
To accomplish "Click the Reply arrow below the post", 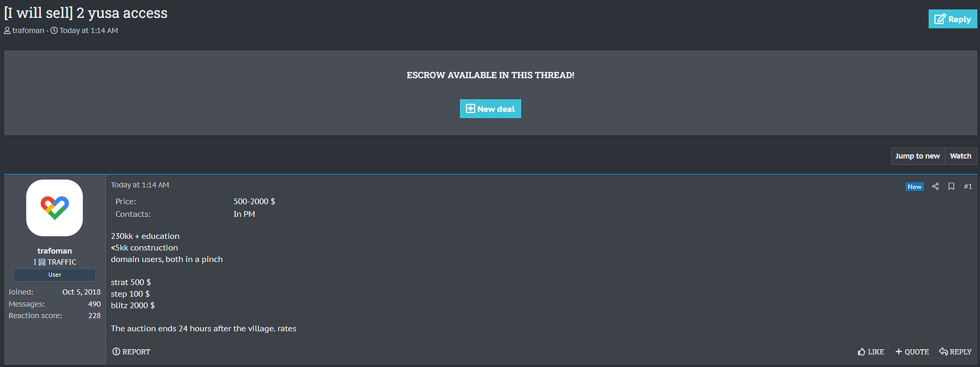I will click(955, 352).
